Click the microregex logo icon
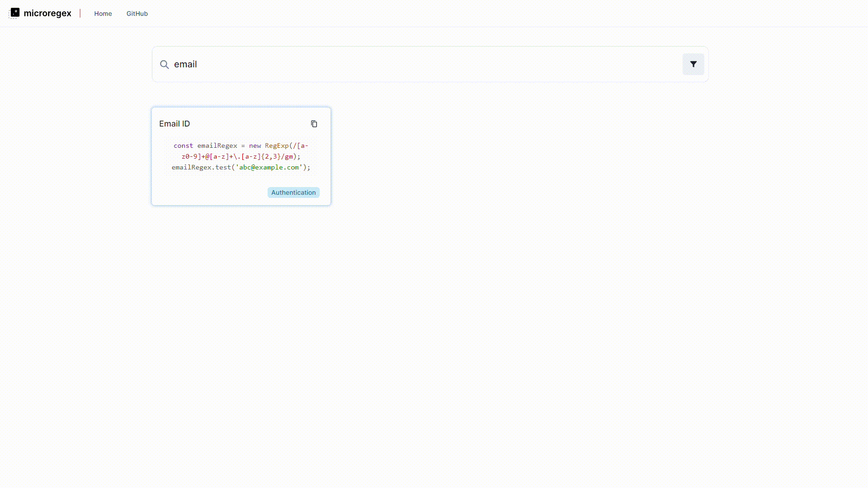This screenshot has width=868, height=488. tap(14, 13)
